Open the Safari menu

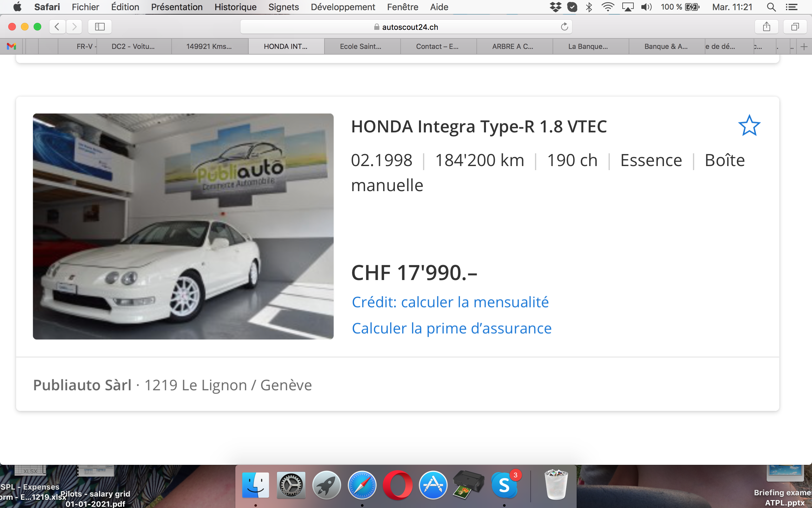pos(47,7)
